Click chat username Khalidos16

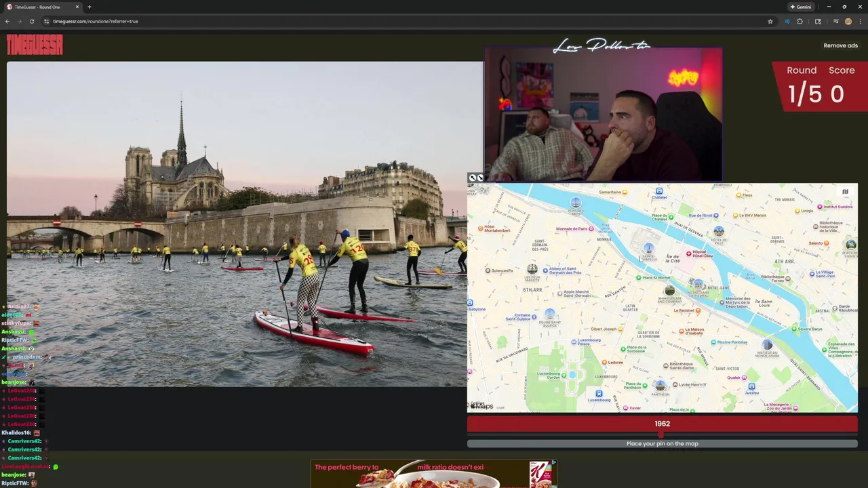16,432
